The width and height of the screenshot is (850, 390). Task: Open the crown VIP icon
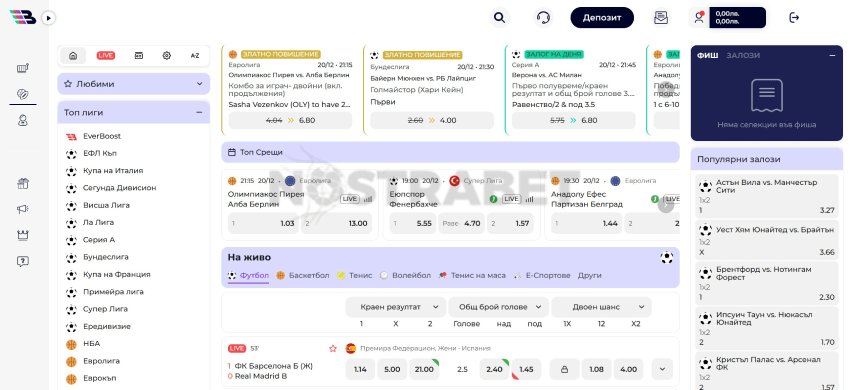(x=23, y=235)
